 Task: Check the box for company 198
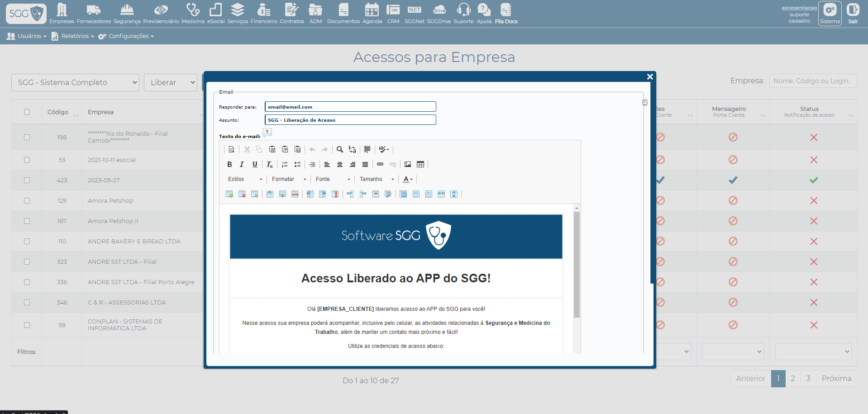tap(27, 137)
